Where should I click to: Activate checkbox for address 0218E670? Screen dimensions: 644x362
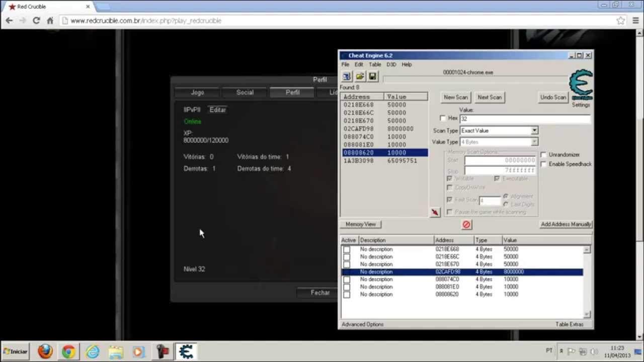click(347, 264)
